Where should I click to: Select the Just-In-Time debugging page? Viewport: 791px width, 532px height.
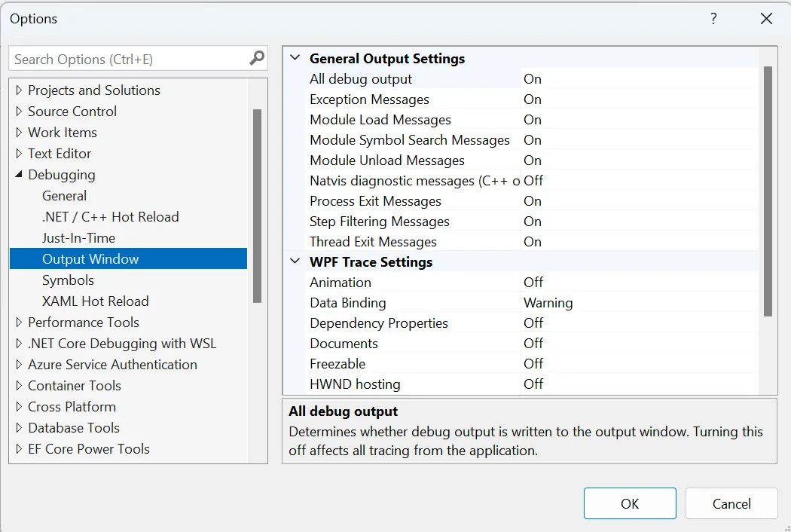pyautogui.click(x=78, y=238)
